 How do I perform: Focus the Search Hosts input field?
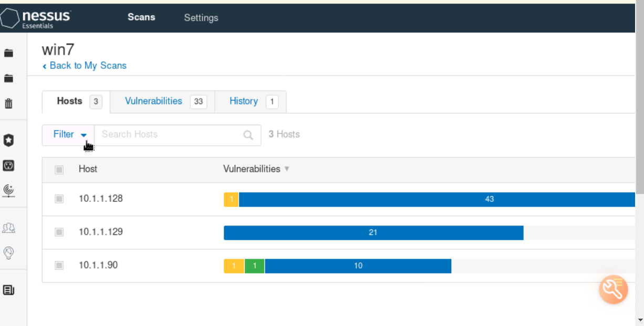click(x=169, y=135)
